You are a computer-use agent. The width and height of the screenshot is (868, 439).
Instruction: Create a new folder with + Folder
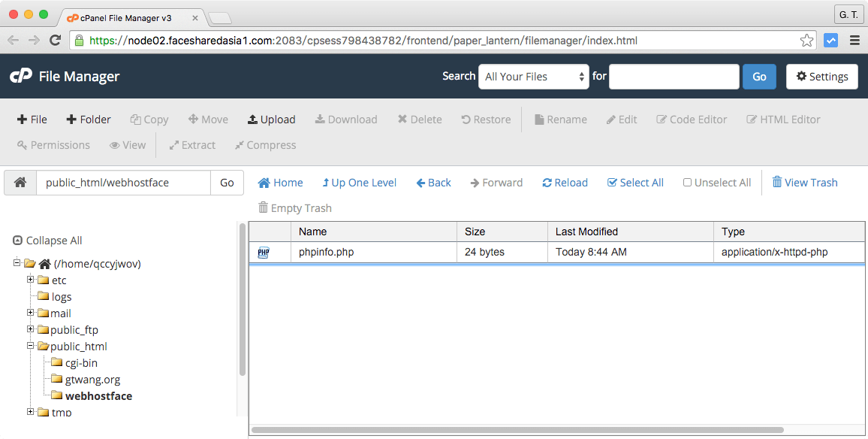(x=89, y=120)
